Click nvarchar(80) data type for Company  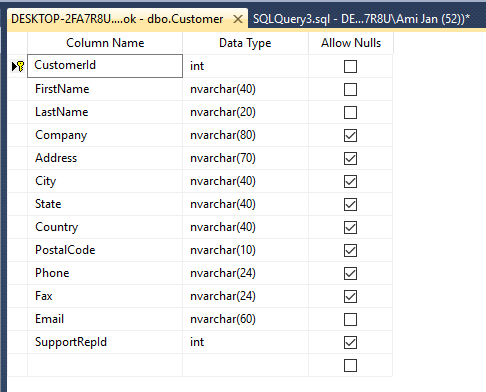click(x=246, y=135)
